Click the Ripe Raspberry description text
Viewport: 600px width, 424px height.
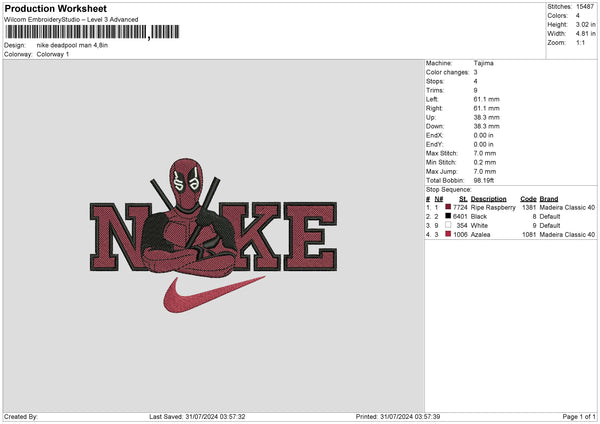click(493, 207)
